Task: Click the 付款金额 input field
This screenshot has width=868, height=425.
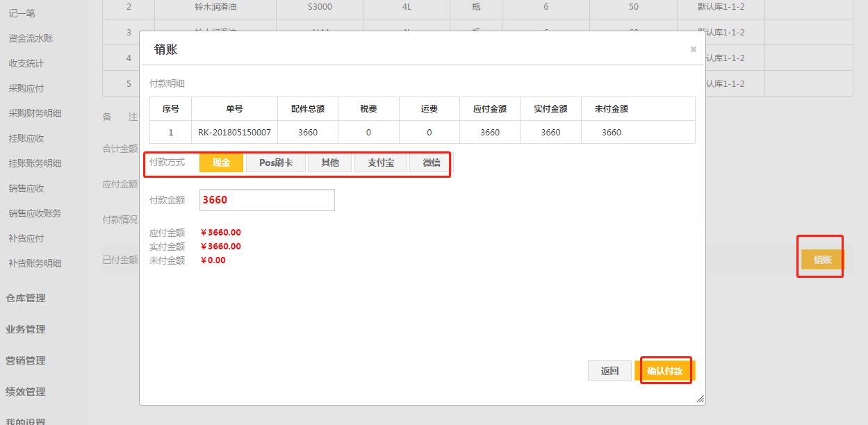Action: (267, 200)
